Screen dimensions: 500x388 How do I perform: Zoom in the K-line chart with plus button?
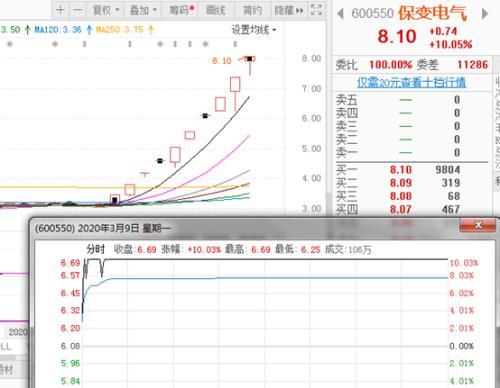(x=60, y=10)
